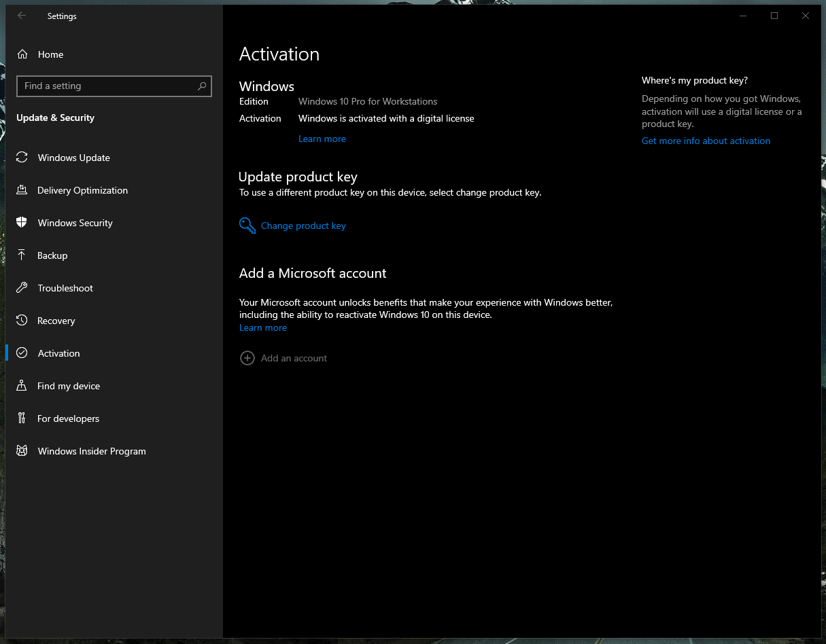Viewport: 826px width, 644px height.
Task: Open the Windows Update page
Action: [114, 158]
